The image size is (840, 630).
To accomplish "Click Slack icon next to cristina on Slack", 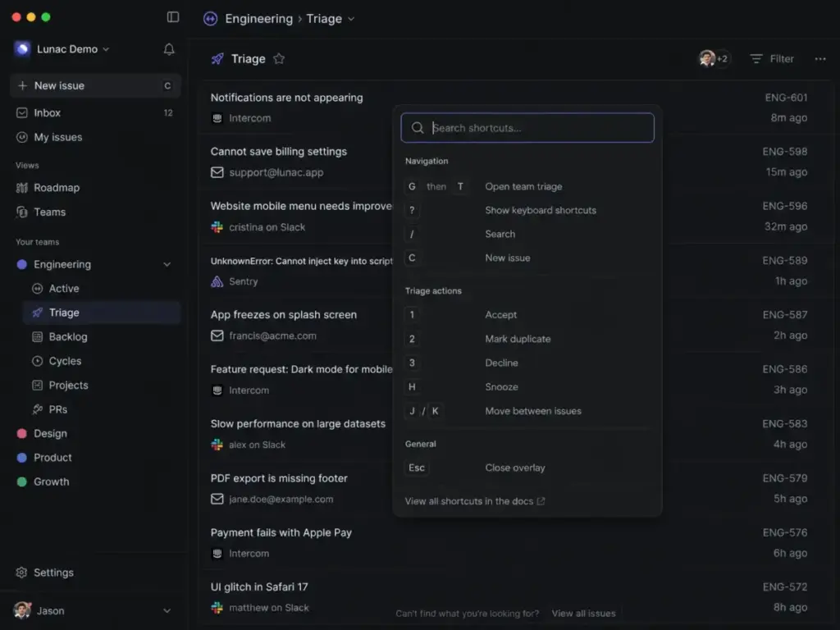I will (217, 227).
